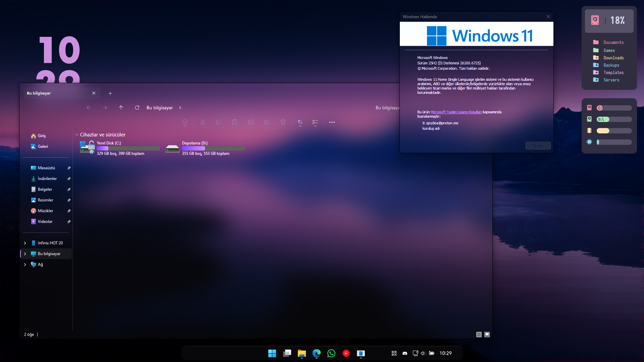Unpin Videolar using its pin icon
Image resolution: width=644 pixels, height=362 pixels.
(69, 222)
